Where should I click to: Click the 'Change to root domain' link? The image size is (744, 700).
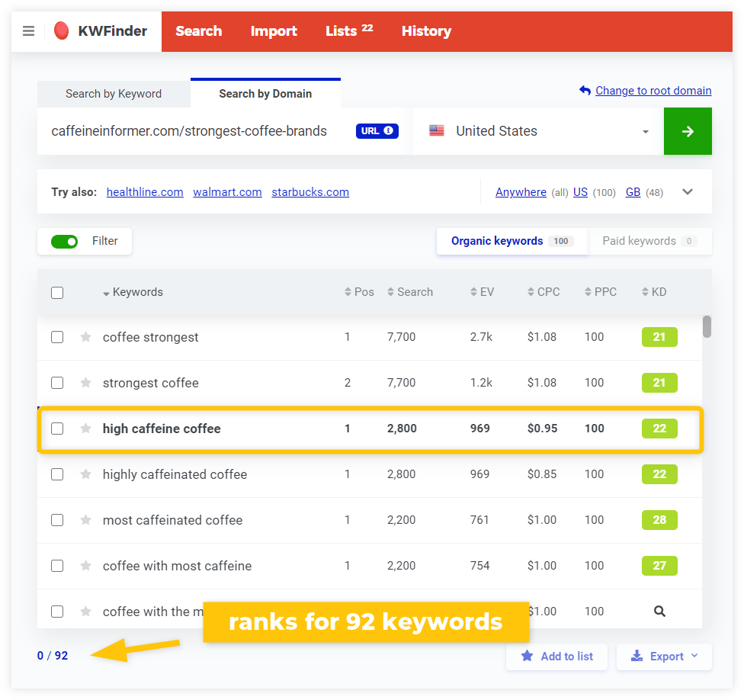coord(653,91)
